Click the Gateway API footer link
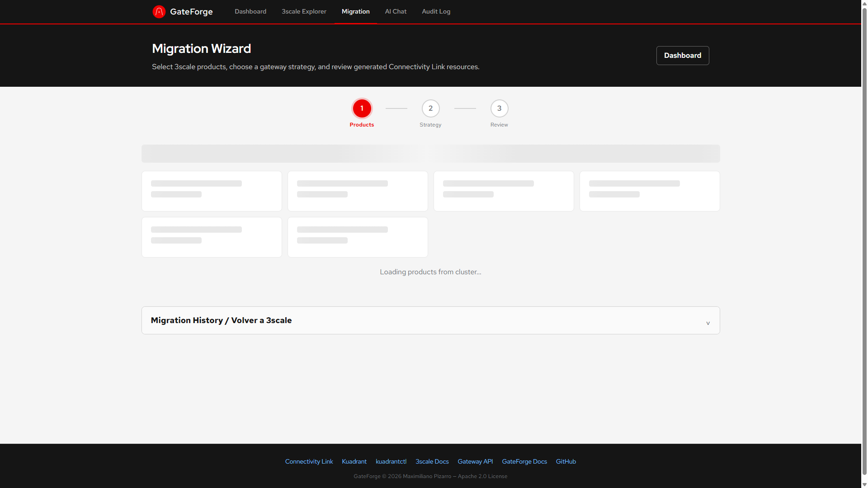This screenshot has width=868, height=488. pyautogui.click(x=475, y=461)
